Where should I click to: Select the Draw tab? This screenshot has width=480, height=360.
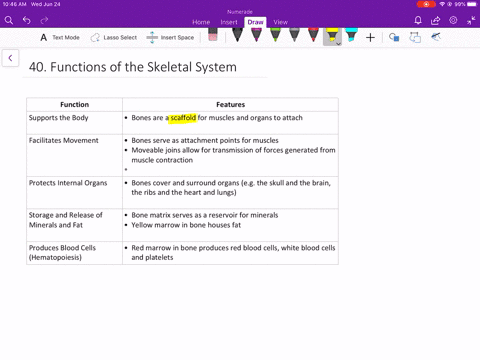point(255,22)
